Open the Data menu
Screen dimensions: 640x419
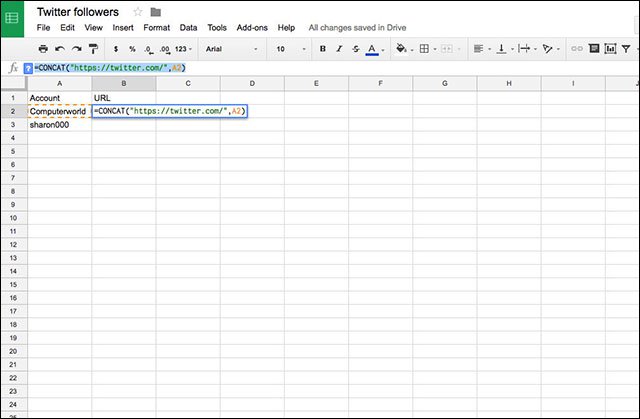pyautogui.click(x=188, y=28)
